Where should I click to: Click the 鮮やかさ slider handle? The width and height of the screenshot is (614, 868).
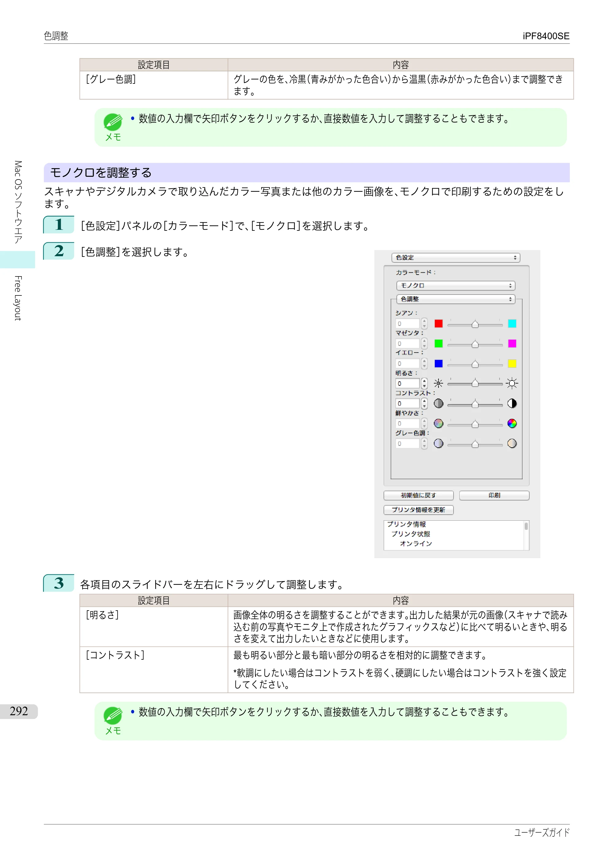(x=475, y=425)
